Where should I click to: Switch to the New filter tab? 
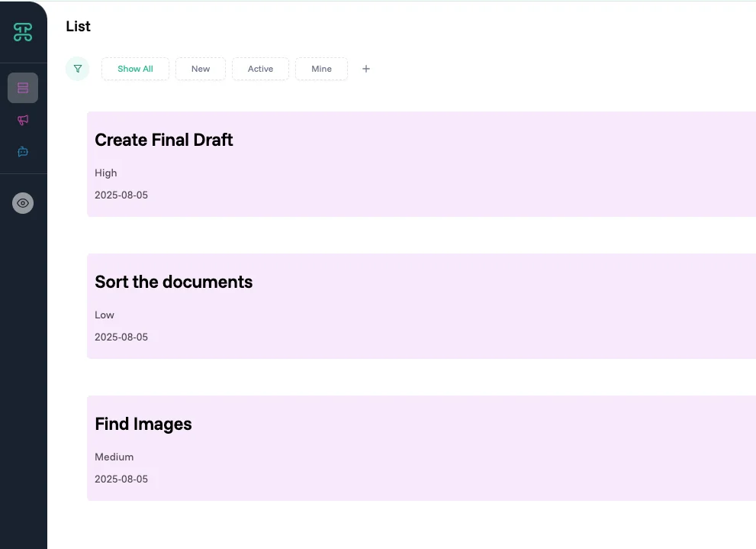pyautogui.click(x=201, y=69)
